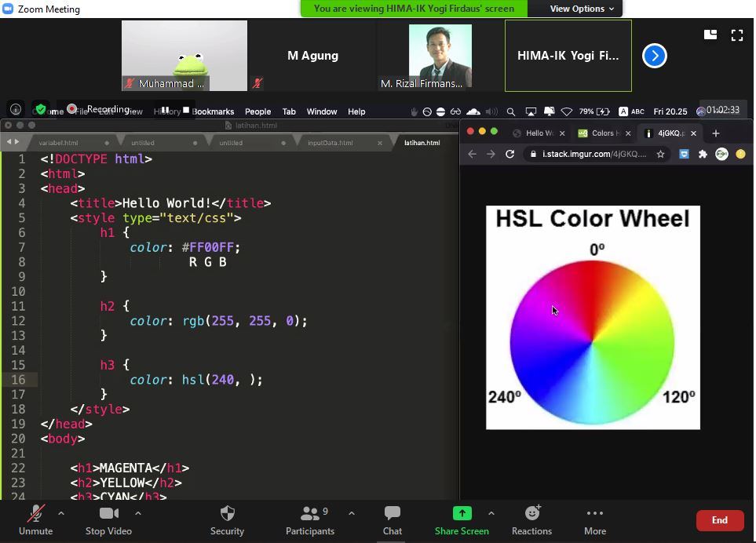Click the Wi-Fi icon in menu bar
The height and width of the screenshot is (543, 756).
tap(567, 111)
